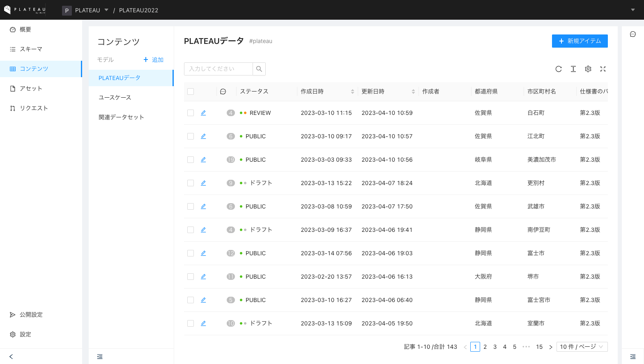Open 設定 settings in sidebar
Image resolution: width=644 pixels, height=364 pixels.
(x=41, y=334)
